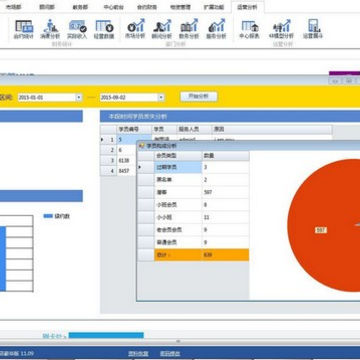Open the 4M模型分析 model analysis icon
The width and height of the screenshot is (360, 360).
pyautogui.click(x=281, y=30)
